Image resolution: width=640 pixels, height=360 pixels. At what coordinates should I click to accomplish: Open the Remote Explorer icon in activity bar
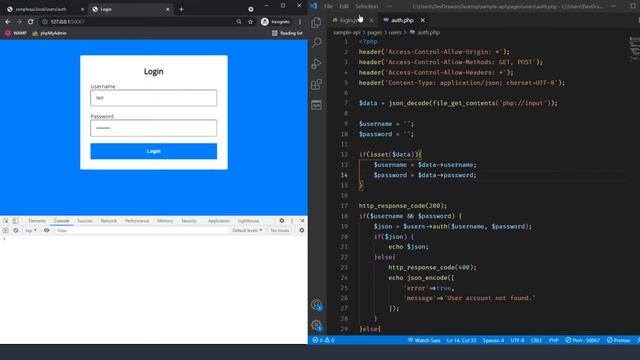point(316,105)
